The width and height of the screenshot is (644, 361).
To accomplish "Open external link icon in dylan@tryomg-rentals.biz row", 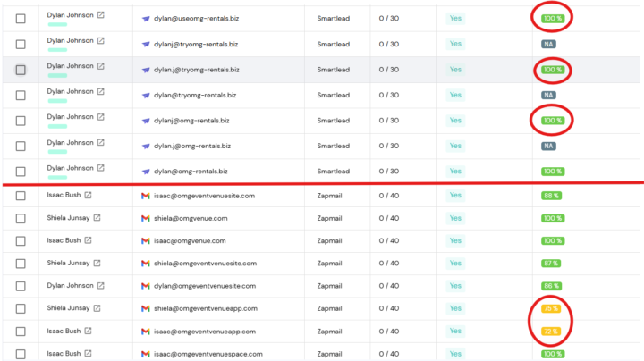I will tap(100, 91).
